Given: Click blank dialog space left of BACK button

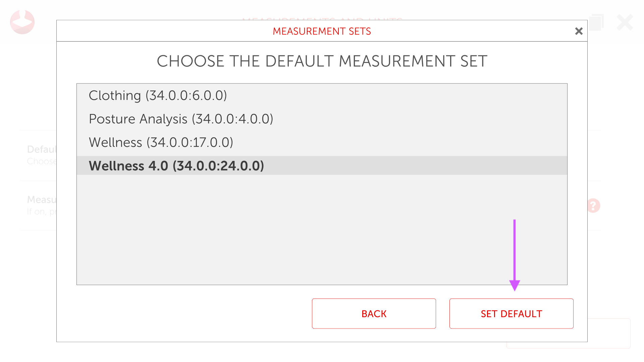Looking at the screenshot, I should tap(184, 314).
